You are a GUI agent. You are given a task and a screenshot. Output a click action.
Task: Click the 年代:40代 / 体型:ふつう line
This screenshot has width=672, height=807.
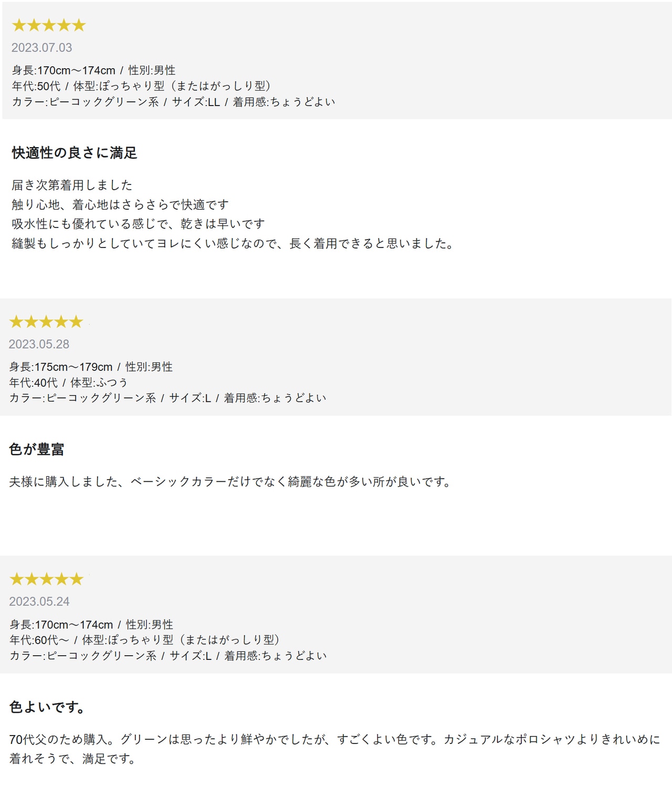coord(68,382)
